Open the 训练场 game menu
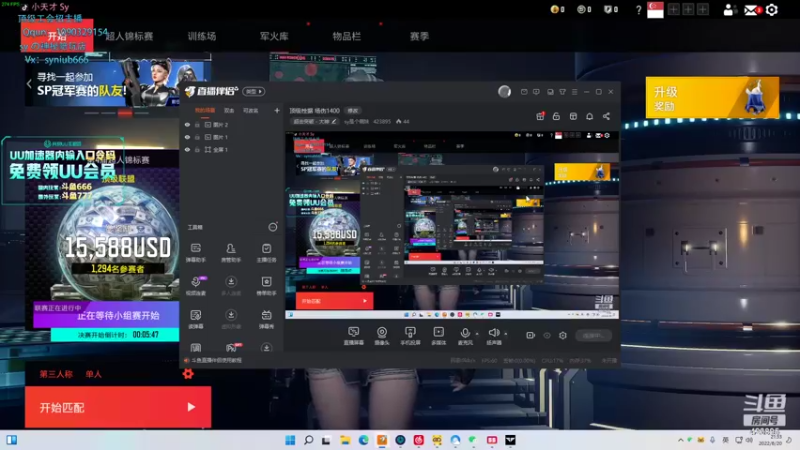 [202, 36]
